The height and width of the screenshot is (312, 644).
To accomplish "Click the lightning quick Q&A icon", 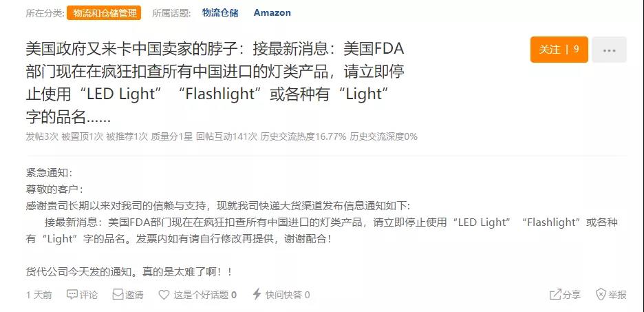I will (x=257, y=295).
